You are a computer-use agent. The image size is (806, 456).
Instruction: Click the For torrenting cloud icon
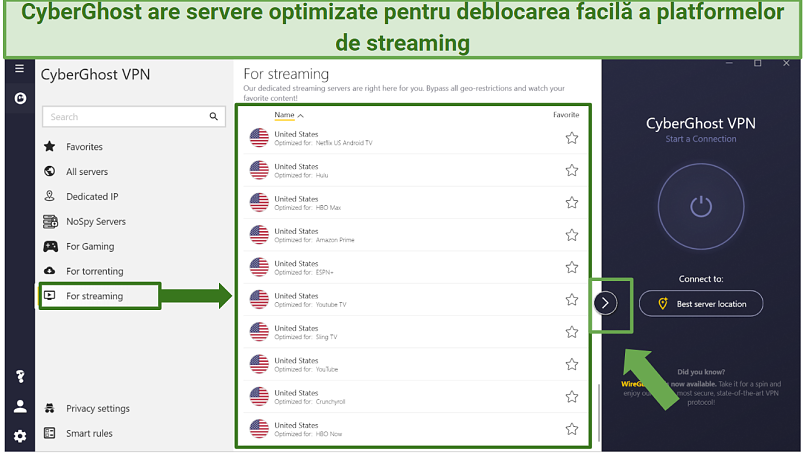pos(49,270)
